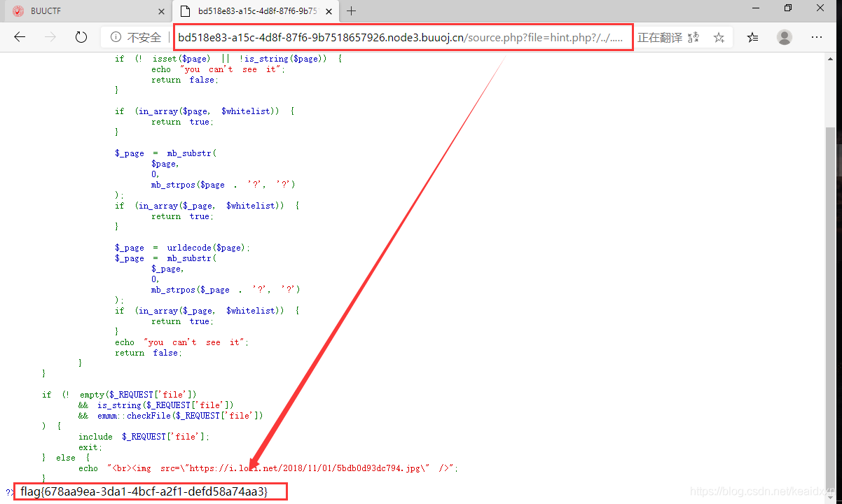This screenshot has width=842, height=504.
Task: Close the bd518e83-a15c tab
Action: [329, 10]
